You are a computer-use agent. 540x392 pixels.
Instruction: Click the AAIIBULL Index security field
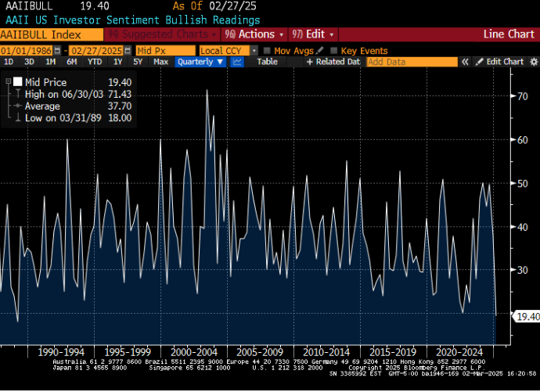pos(52,34)
